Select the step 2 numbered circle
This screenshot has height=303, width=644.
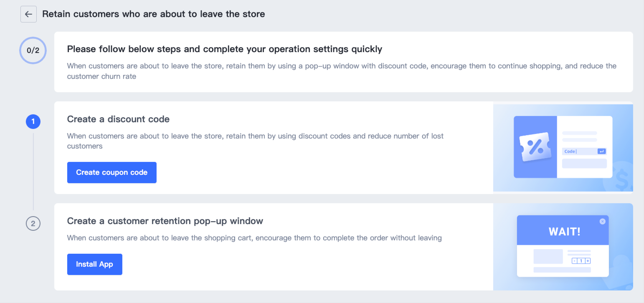pyautogui.click(x=33, y=224)
